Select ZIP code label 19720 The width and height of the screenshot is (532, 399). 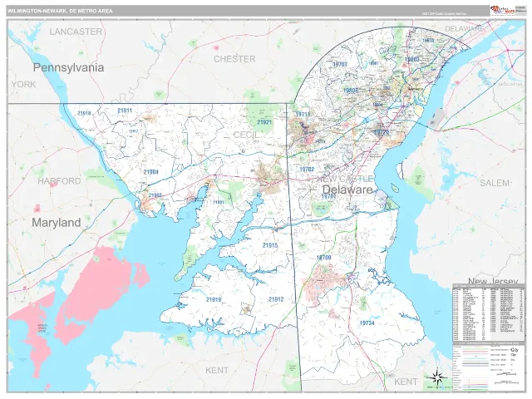click(x=382, y=132)
